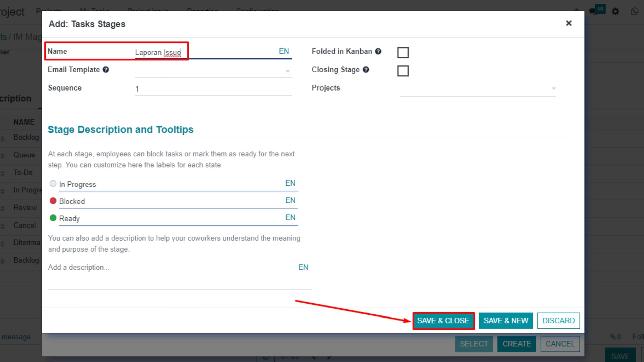Open the Email Template dropdown
The image size is (644, 362).
(x=287, y=71)
